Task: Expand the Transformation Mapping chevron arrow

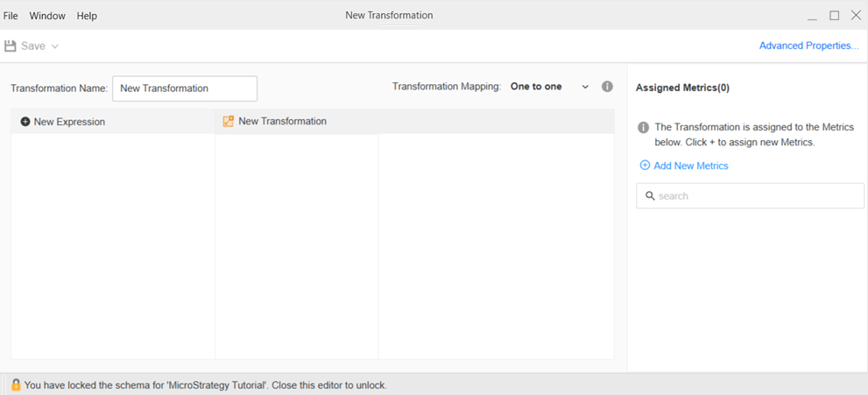Action: coord(585,87)
